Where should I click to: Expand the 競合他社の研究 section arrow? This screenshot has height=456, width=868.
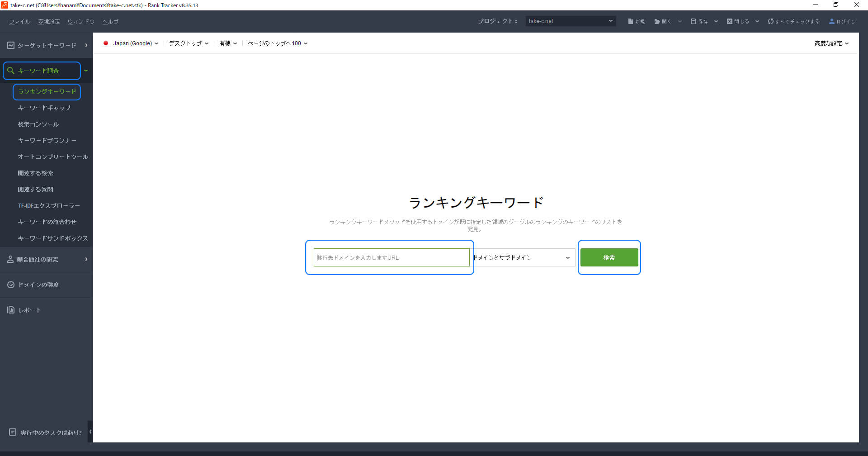click(x=86, y=259)
